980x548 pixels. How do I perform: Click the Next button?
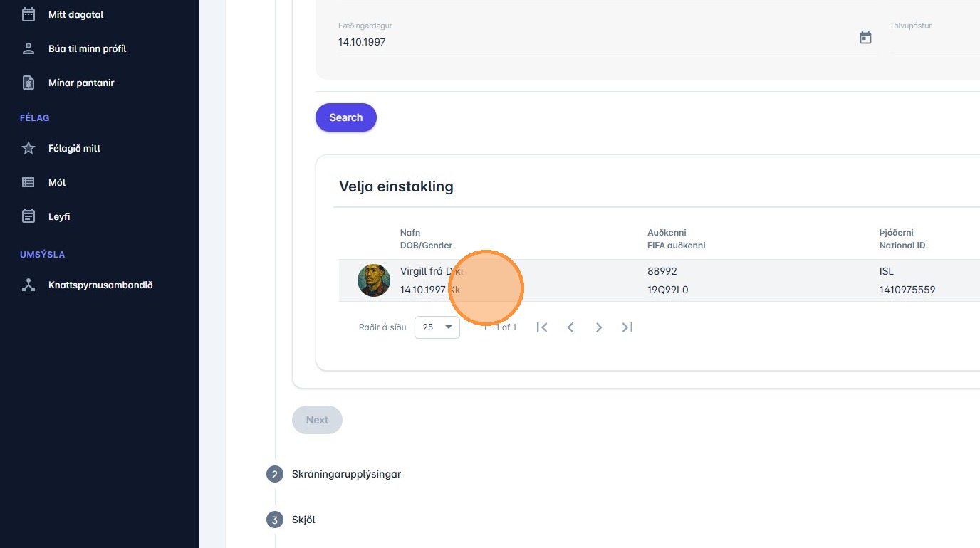pos(317,420)
